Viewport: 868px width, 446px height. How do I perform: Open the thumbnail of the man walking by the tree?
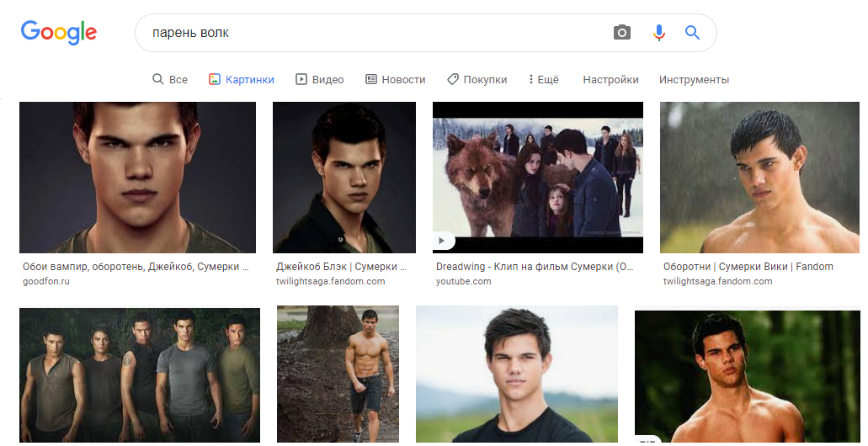(x=338, y=374)
